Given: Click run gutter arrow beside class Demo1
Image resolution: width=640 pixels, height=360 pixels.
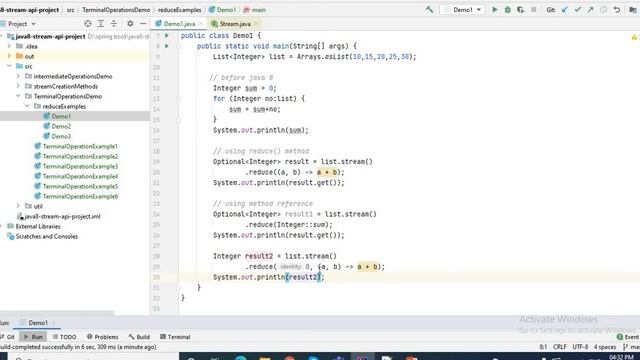Looking at the screenshot, I should click(167, 36).
